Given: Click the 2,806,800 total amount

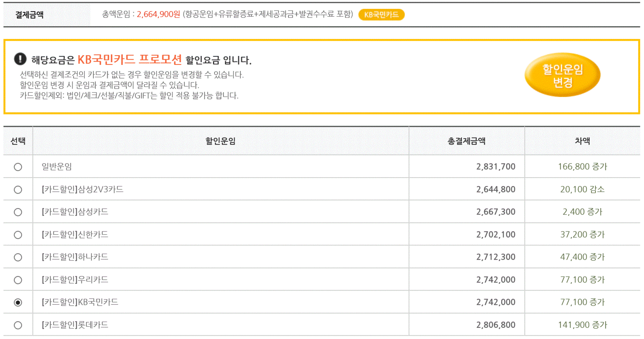Looking at the screenshot, I should 496,325.
